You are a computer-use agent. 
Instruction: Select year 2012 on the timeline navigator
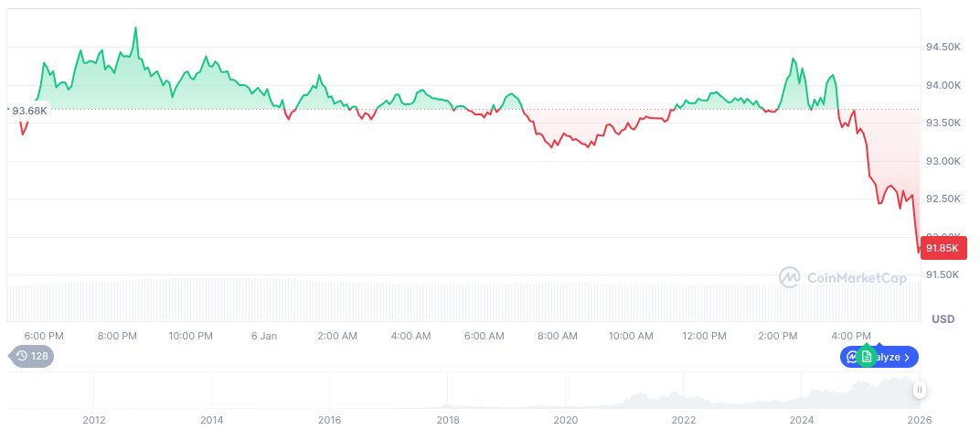point(93,420)
